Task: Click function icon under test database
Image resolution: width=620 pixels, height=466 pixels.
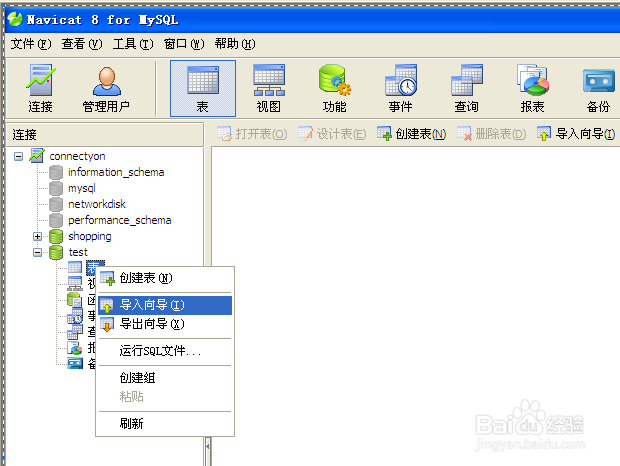Action: tap(75, 300)
